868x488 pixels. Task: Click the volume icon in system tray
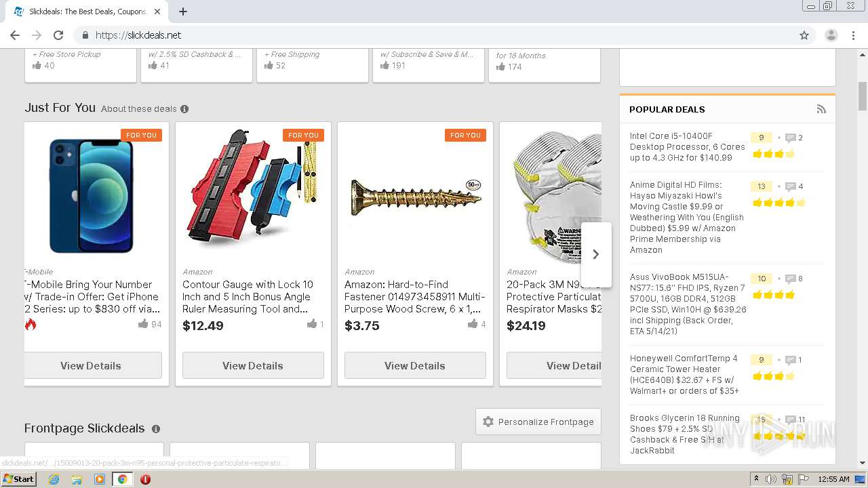(x=771, y=479)
